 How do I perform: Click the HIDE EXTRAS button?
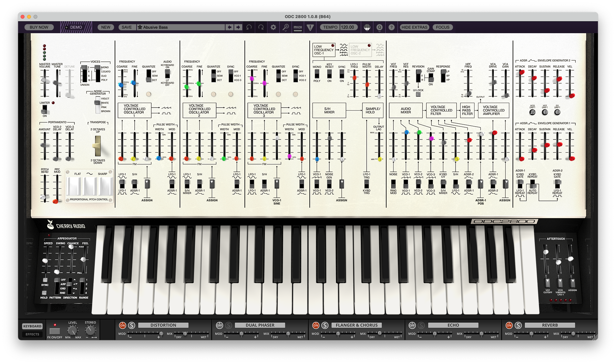[414, 27]
